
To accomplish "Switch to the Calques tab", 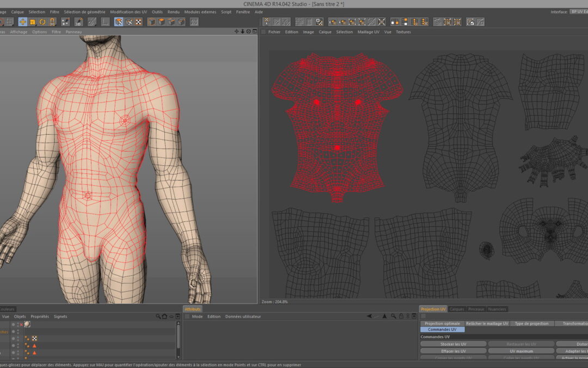I will (457, 309).
